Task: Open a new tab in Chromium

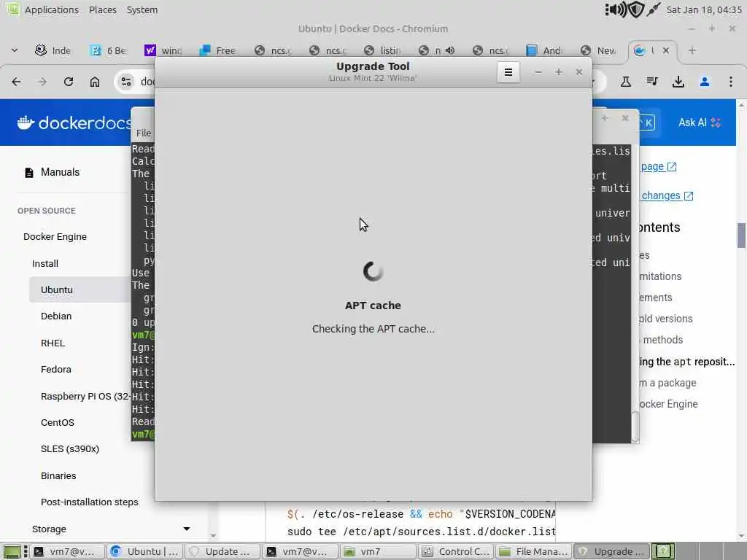Action: point(692,50)
